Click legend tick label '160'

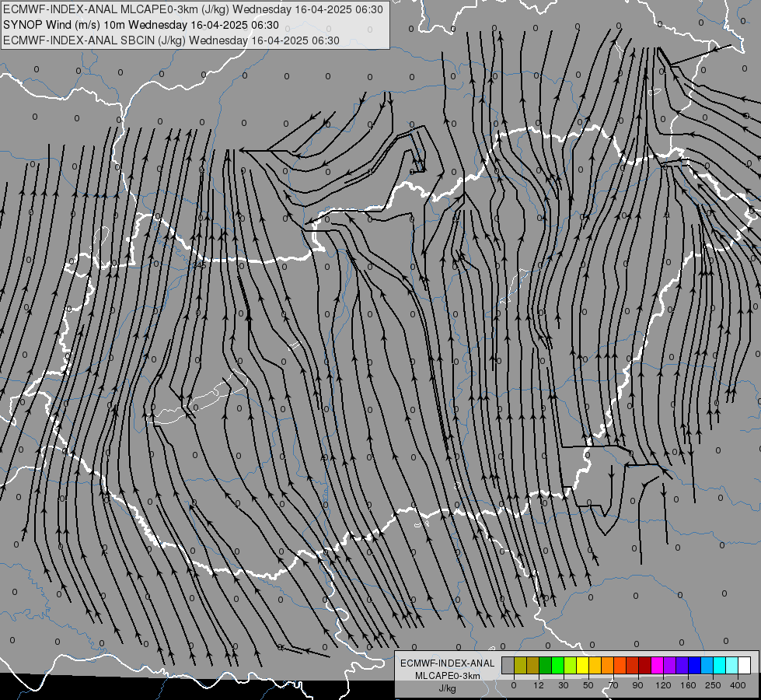[688, 685]
